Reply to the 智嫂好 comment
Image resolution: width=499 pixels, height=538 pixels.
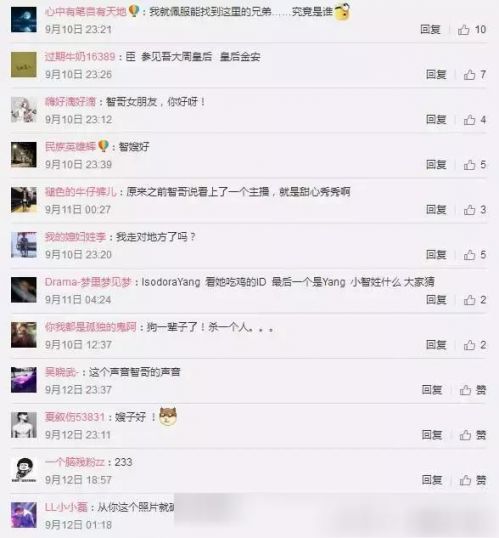(436, 165)
